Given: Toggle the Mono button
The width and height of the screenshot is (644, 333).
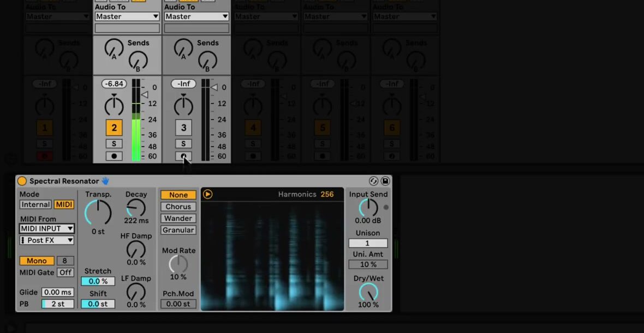Looking at the screenshot, I should tap(37, 261).
